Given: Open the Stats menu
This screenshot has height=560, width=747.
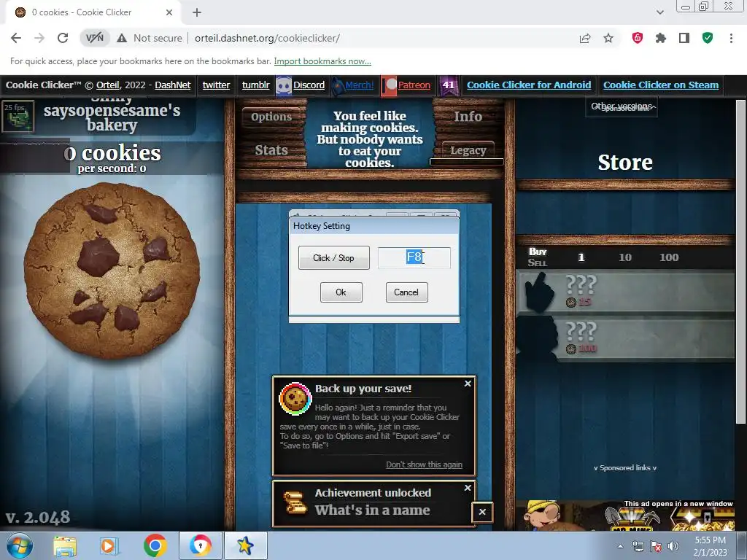Looking at the screenshot, I should click(271, 150).
